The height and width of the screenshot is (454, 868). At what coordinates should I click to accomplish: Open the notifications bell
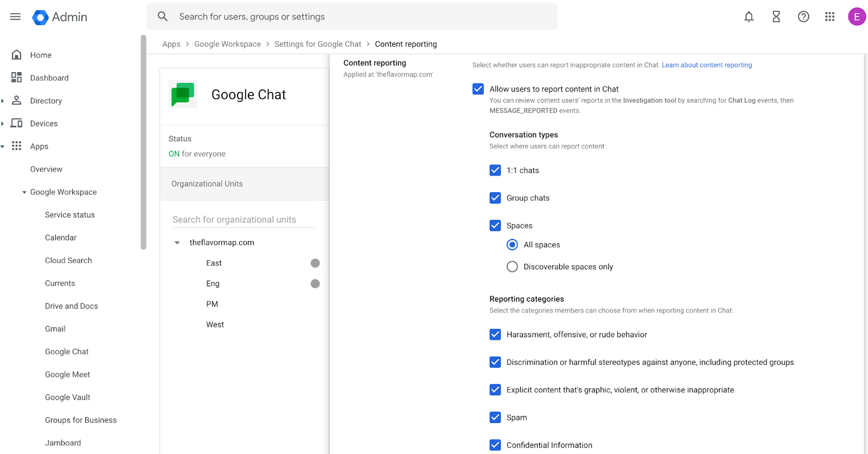click(749, 17)
